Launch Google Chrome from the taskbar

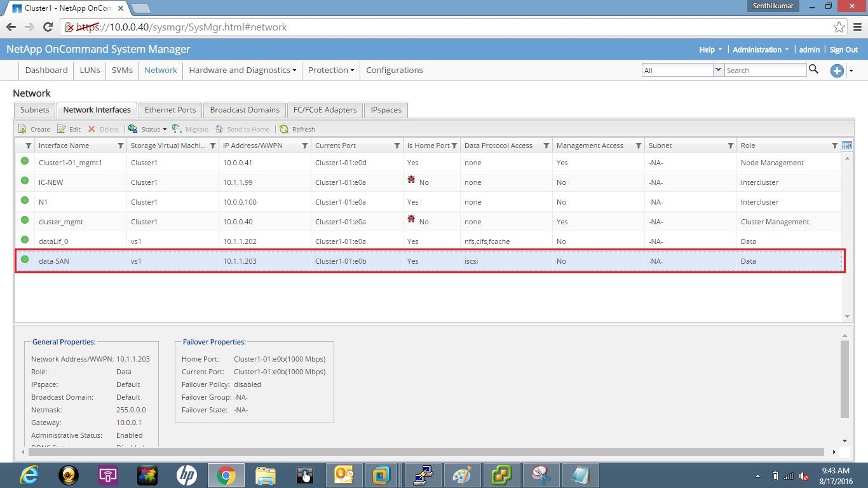coord(226,475)
